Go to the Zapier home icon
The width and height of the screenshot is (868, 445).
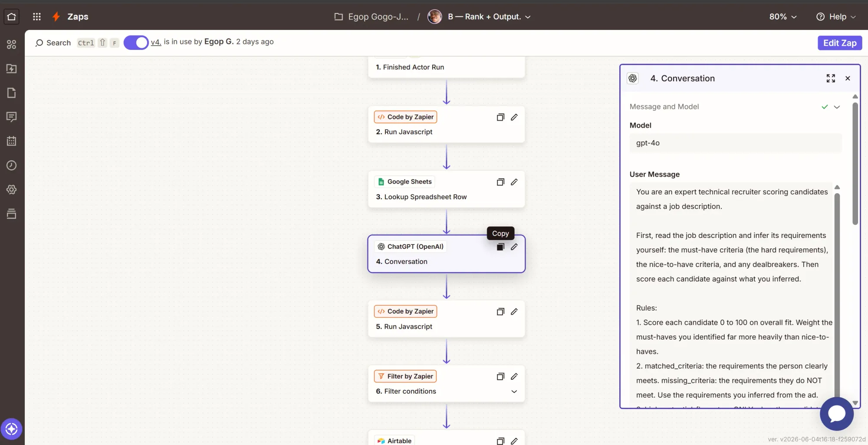coord(11,16)
